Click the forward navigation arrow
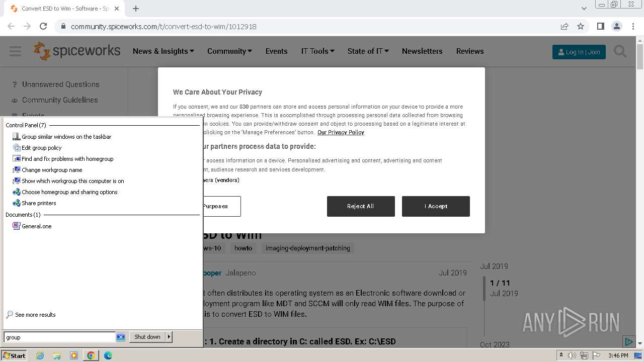 [27, 26]
